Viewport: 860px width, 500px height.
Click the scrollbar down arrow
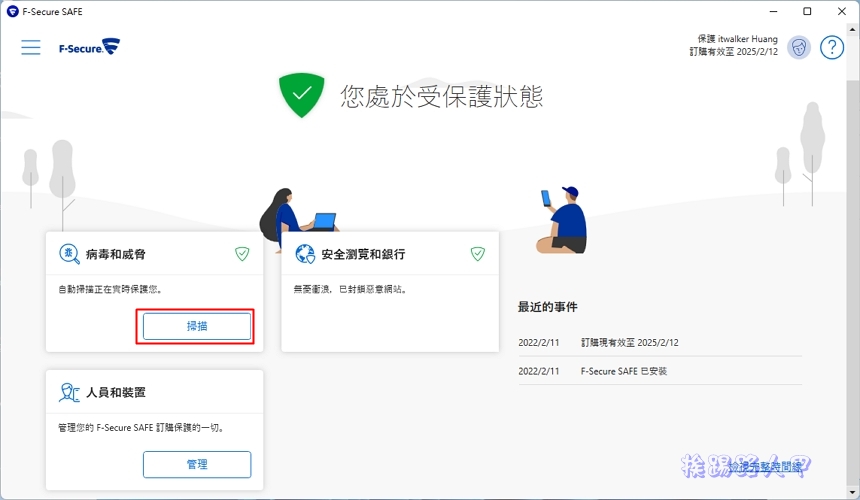click(x=853, y=492)
